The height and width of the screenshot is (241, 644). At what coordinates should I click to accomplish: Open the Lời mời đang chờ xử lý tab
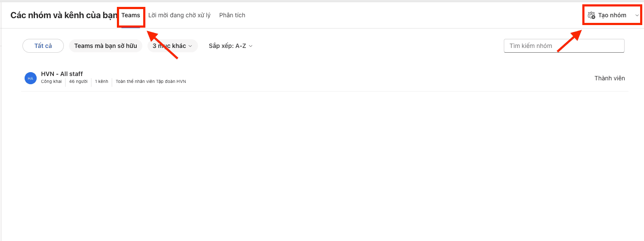(x=179, y=15)
